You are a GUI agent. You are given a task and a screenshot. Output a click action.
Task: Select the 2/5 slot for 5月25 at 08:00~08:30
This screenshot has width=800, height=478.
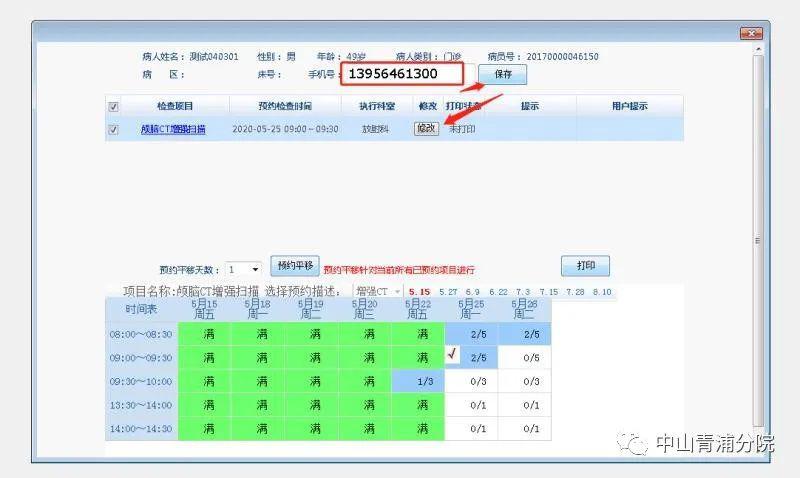point(471,334)
